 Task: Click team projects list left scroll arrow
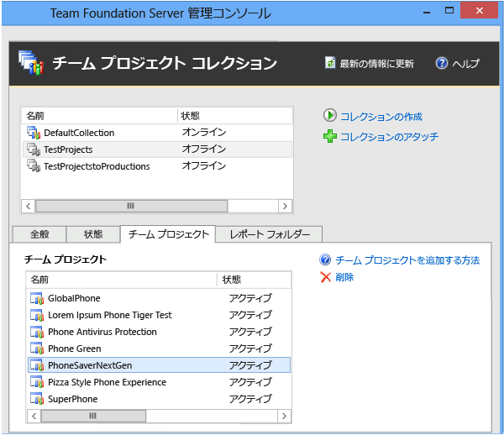(x=34, y=416)
